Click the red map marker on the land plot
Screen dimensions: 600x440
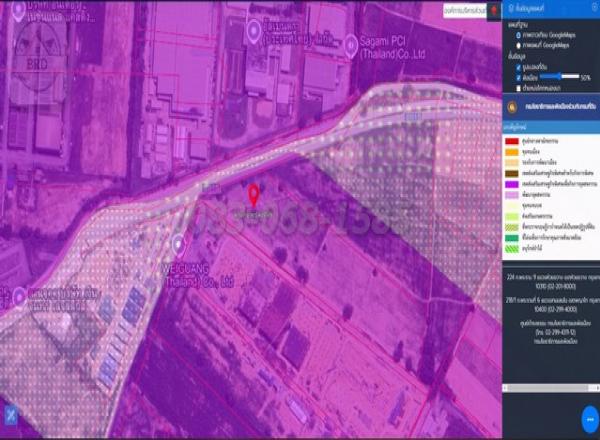point(254,195)
